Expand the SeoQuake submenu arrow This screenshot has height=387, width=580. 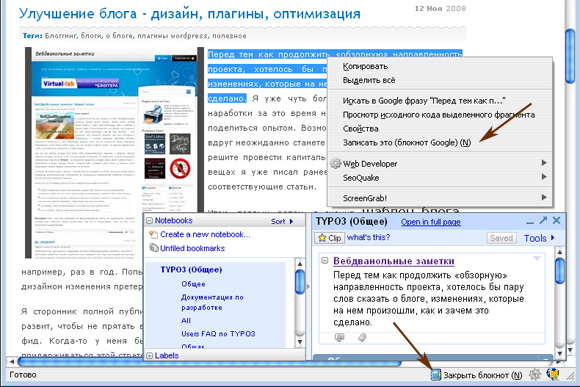(x=544, y=177)
